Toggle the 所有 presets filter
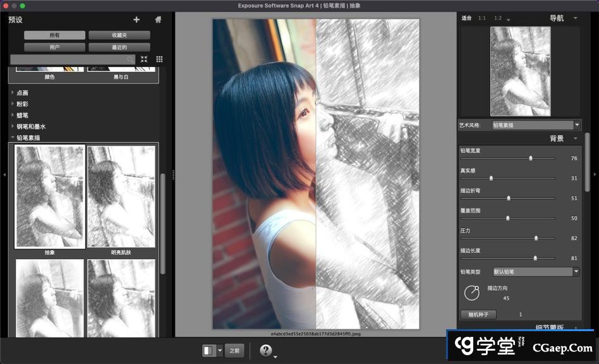This screenshot has height=364, width=599. point(55,35)
